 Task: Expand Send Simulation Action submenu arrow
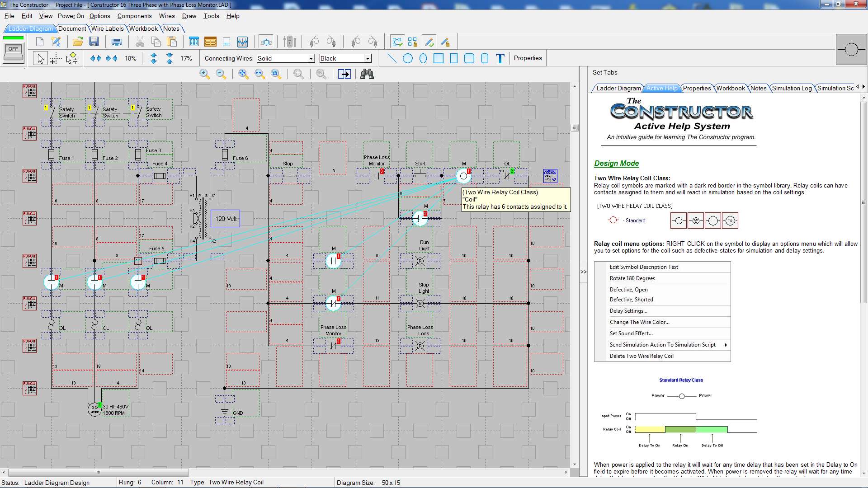click(x=726, y=345)
